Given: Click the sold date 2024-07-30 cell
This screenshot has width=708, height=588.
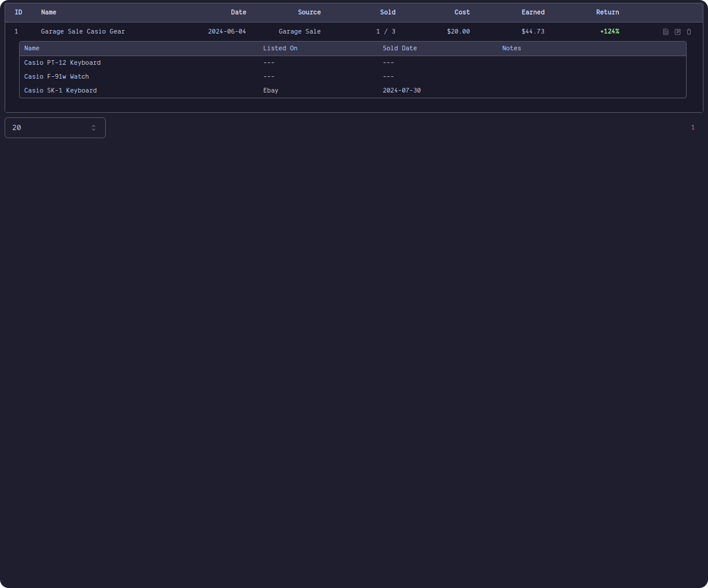Looking at the screenshot, I should click(x=402, y=90).
